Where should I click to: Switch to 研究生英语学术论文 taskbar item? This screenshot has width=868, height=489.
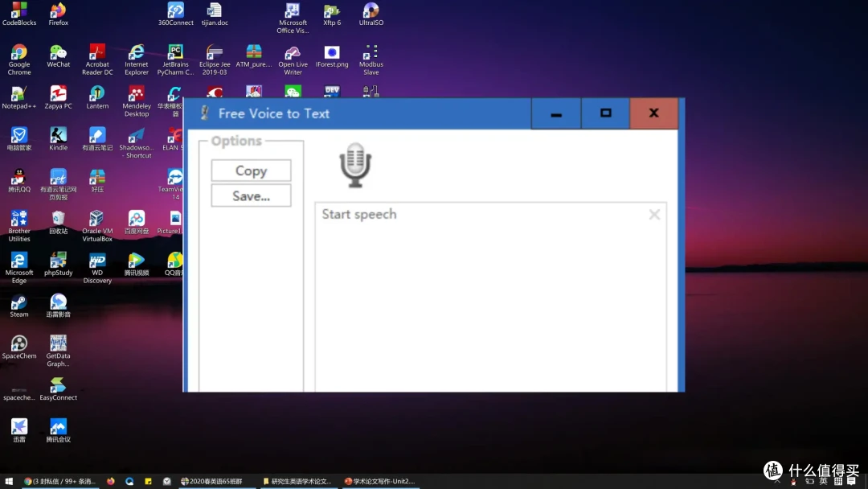pos(298,481)
